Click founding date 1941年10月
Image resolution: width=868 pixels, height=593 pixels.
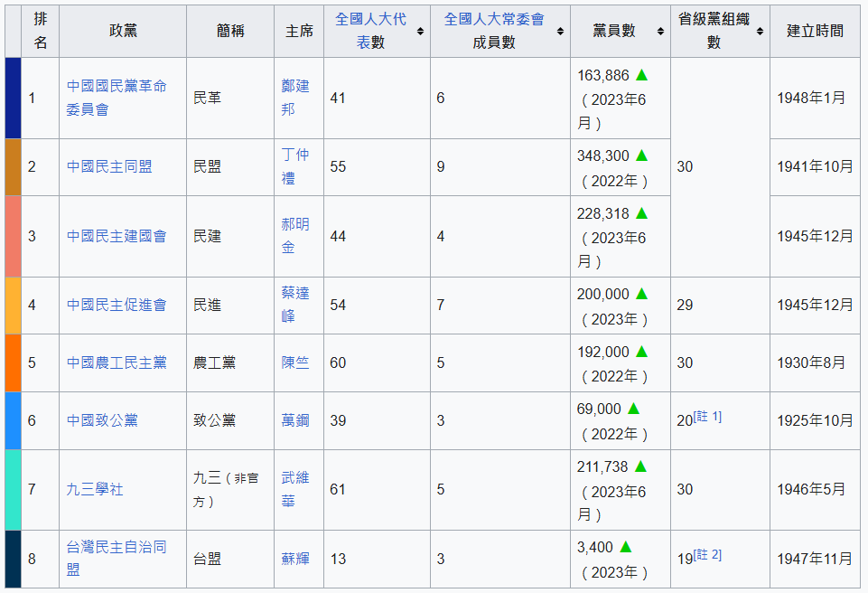click(x=815, y=166)
